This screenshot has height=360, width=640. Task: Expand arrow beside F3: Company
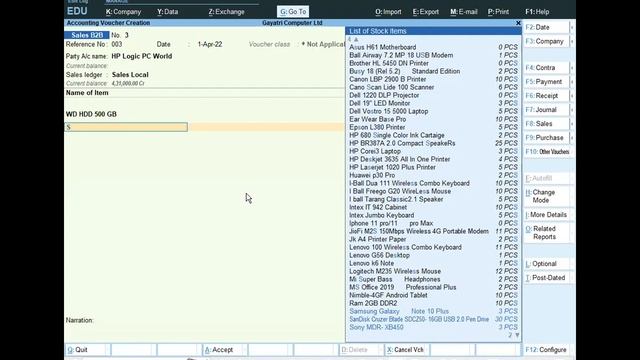[572, 41]
